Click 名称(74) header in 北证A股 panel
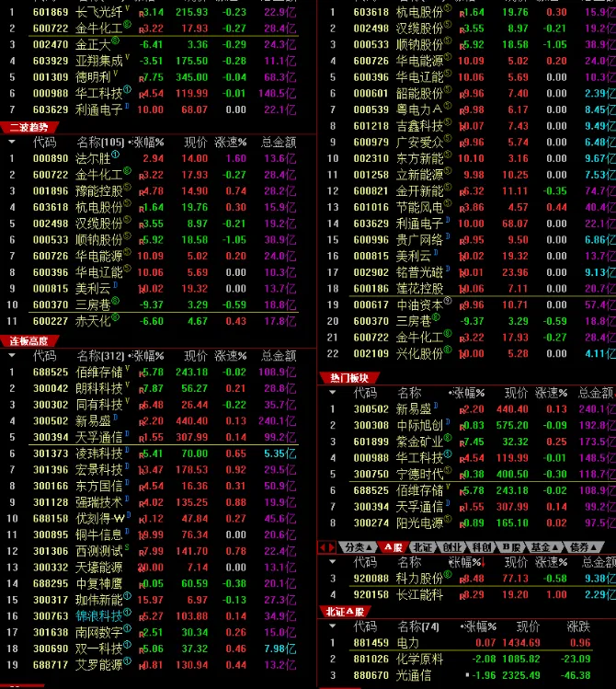 [418, 626]
